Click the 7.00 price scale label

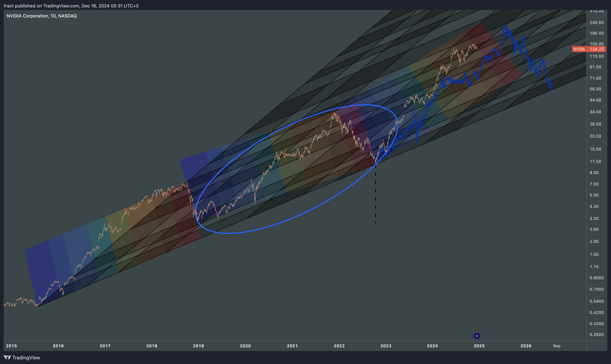point(594,184)
